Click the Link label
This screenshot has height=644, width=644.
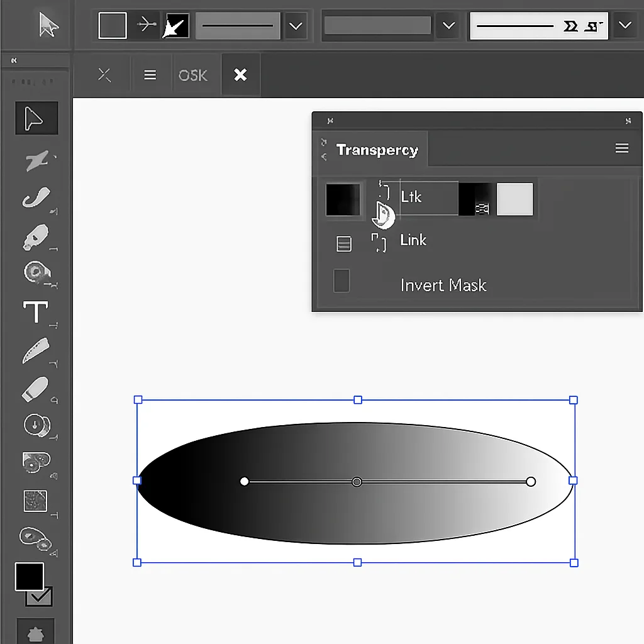point(413,240)
